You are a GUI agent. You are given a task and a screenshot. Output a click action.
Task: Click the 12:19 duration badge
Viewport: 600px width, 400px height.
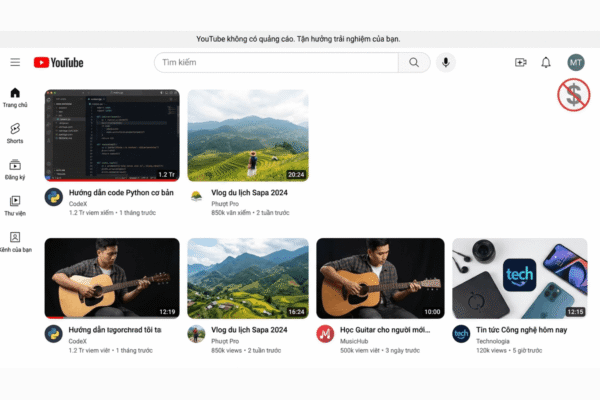(x=167, y=312)
